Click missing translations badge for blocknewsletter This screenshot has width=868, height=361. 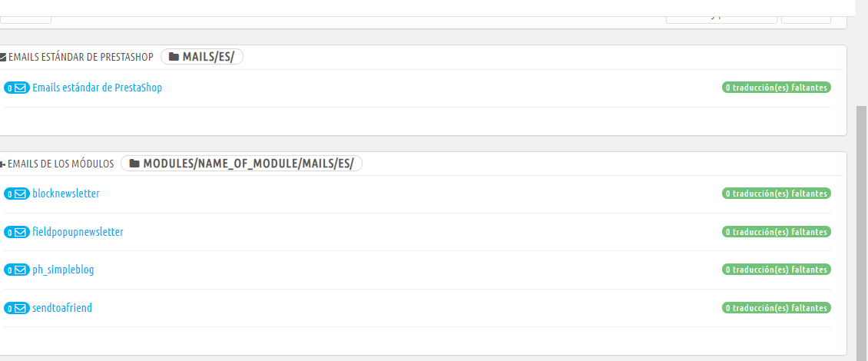(776, 194)
